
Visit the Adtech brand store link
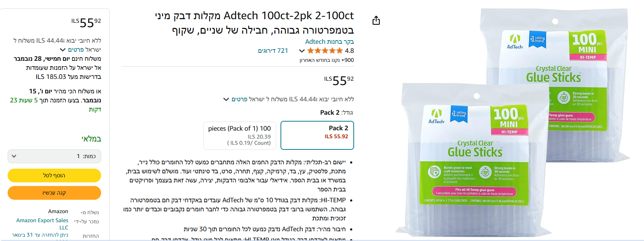[x=329, y=42]
